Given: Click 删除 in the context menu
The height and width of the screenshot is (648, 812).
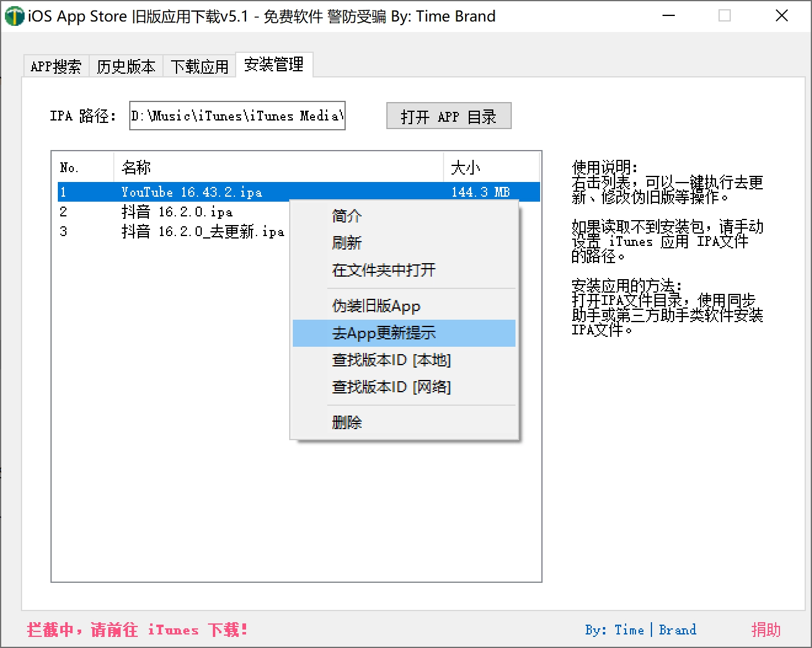Looking at the screenshot, I should 404,422.
